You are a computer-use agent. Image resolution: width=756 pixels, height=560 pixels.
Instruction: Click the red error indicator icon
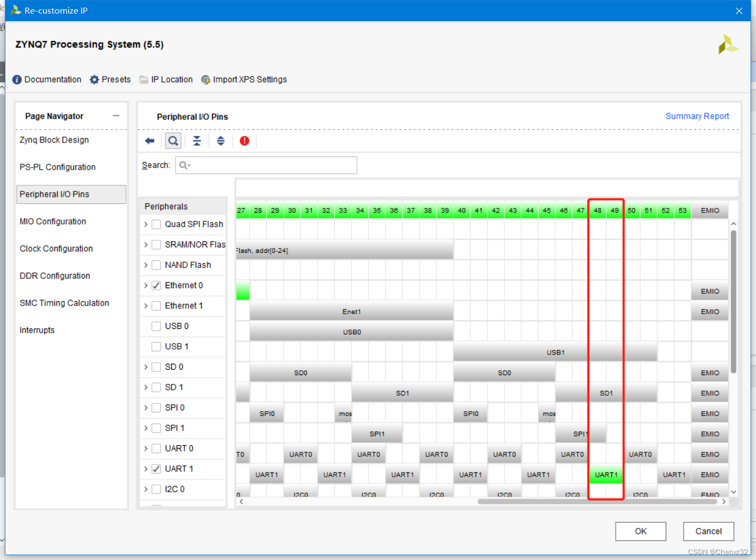coord(245,141)
